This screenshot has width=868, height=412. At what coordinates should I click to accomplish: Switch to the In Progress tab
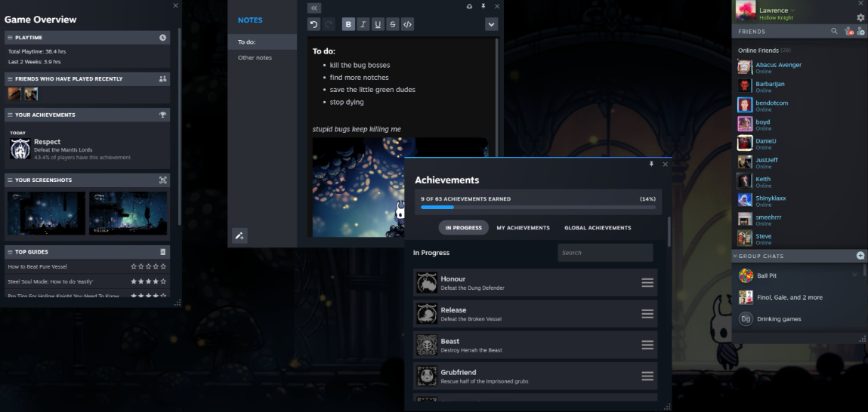tap(463, 228)
